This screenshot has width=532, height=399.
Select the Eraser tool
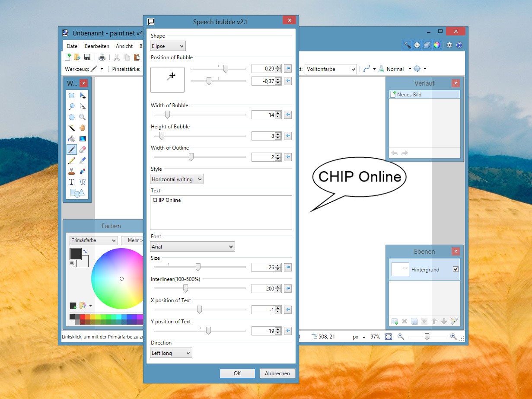pos(83,150)
